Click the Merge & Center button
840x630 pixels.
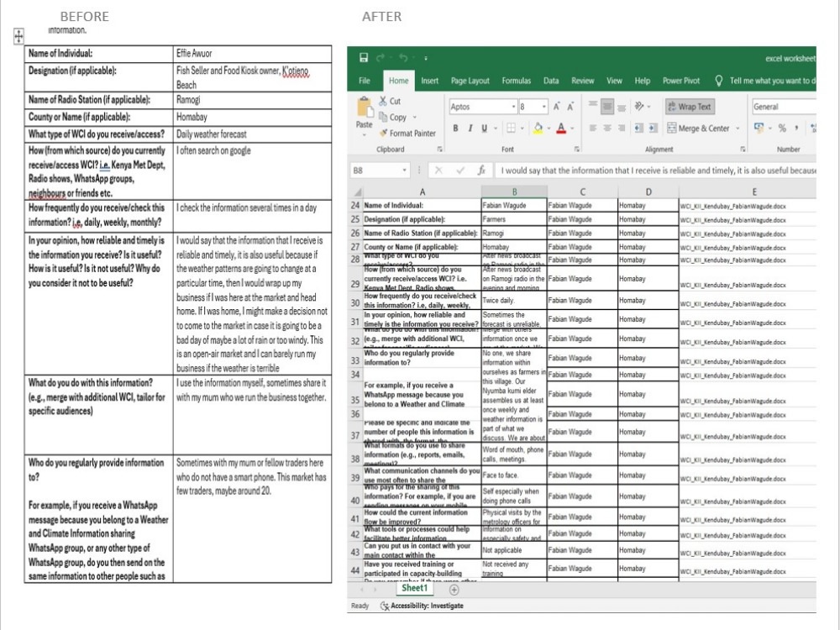click(698, 128)
